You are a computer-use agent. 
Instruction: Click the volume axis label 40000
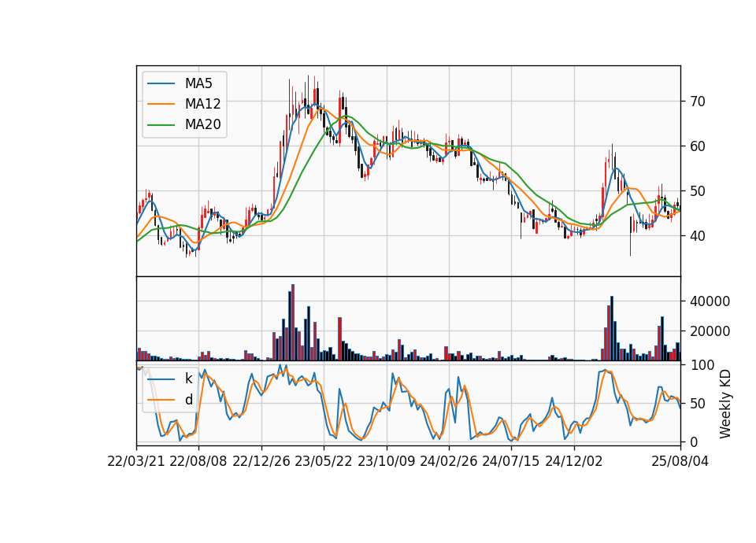(x=710, y=301)
